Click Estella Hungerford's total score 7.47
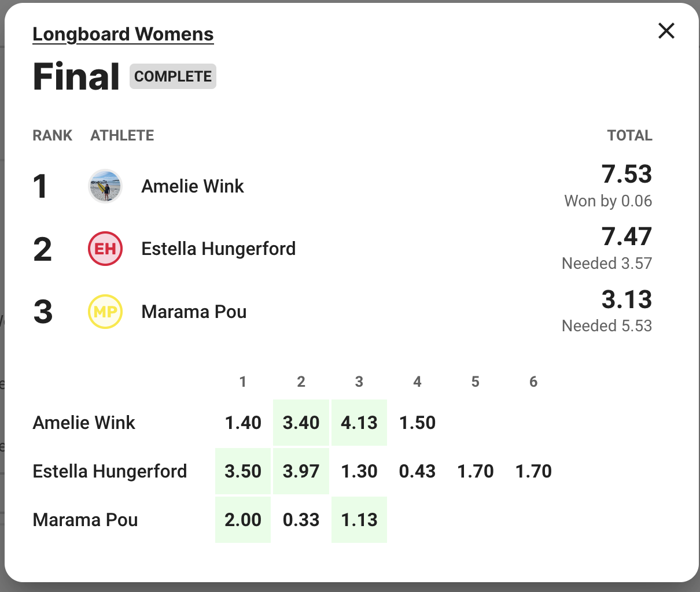 click(627, 236)
